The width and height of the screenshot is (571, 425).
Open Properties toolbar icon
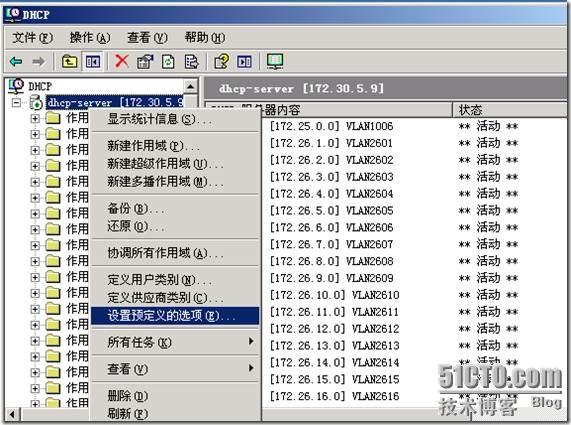(x=145, y=62)
